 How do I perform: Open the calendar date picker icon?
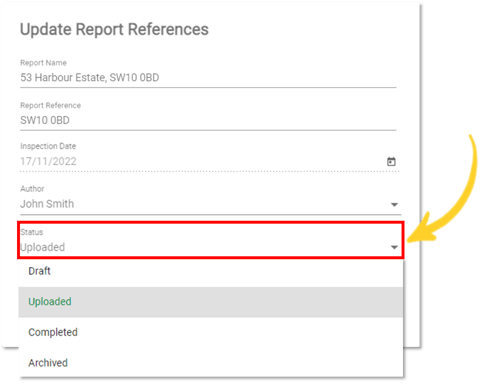[391, 162]
